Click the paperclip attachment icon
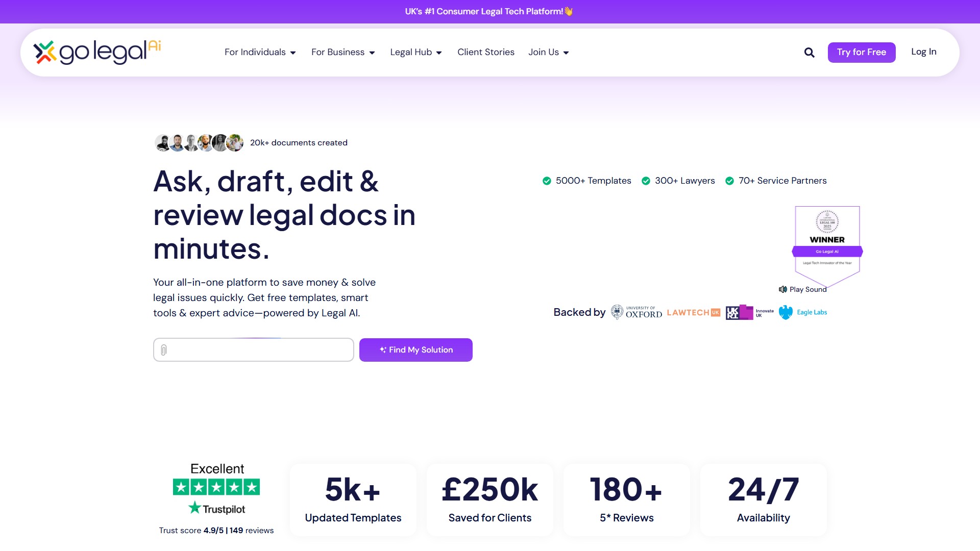 click(164, 350)
